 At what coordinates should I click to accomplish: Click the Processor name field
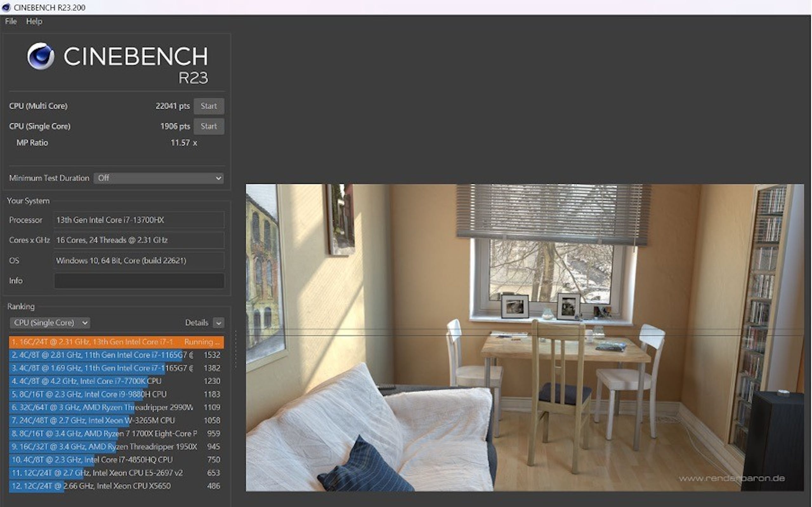pyautogui.click(x=139, y=220)
